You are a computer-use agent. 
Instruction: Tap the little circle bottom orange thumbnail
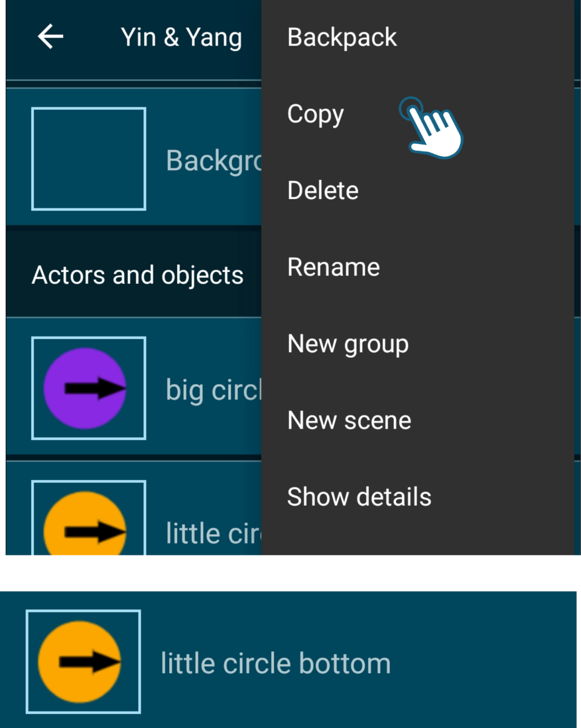(83, 662)
